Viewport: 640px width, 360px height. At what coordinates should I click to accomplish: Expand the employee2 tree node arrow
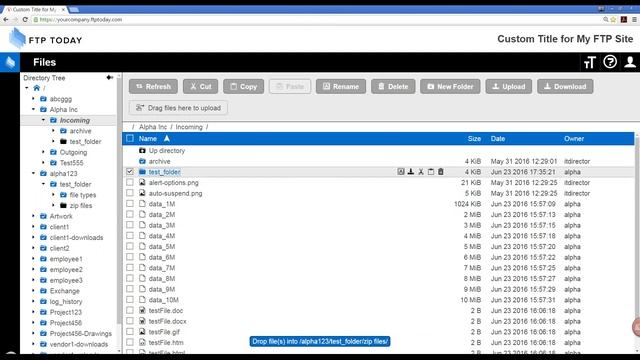(33, 269)
